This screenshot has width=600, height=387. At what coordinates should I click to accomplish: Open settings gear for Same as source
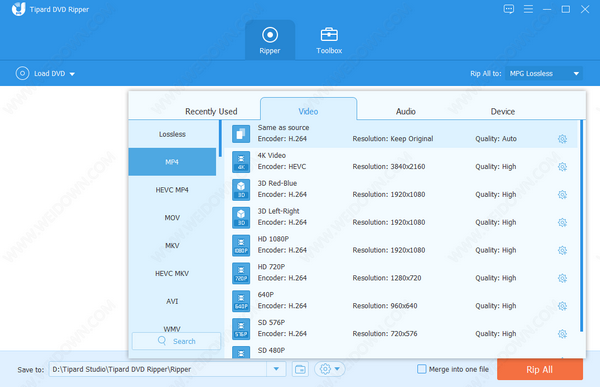point(562,139)
